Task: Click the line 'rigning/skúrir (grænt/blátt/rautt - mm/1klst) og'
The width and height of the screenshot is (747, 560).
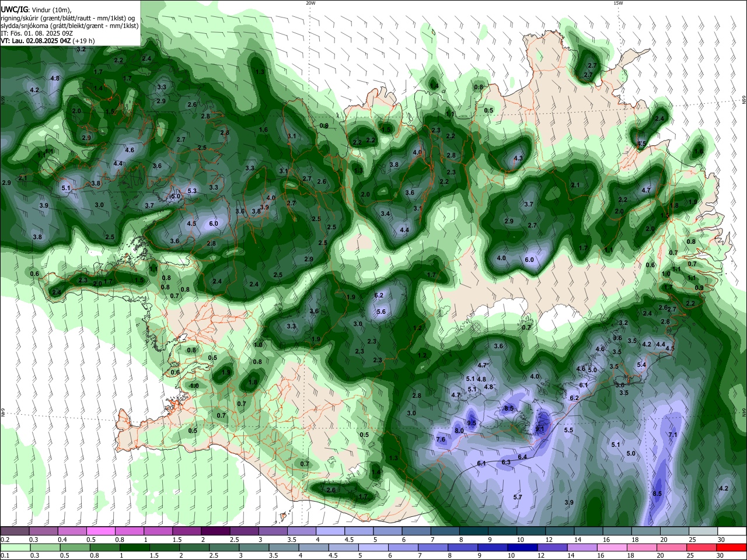Action: tap(68, 18)
